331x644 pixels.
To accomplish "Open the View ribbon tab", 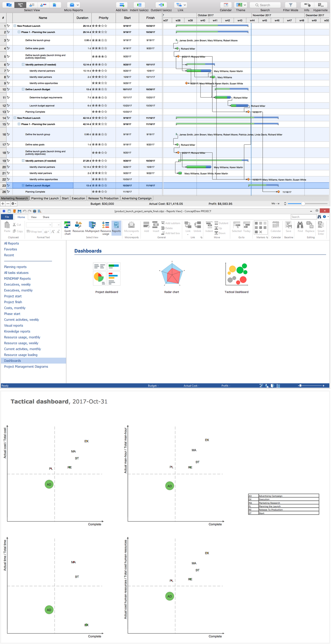I will (x=34, y=218).
